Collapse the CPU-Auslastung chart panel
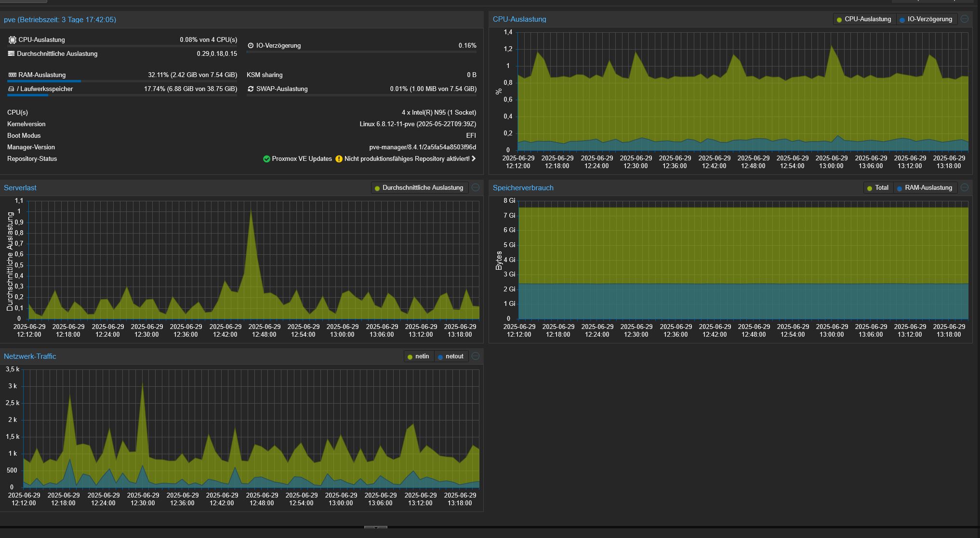 [x=965, y=19]
